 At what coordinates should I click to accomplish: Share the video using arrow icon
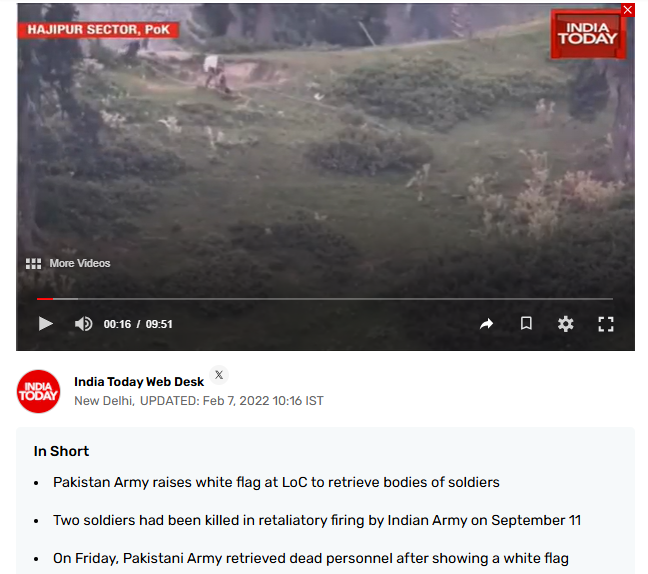pyautogui.click(x=486, y=324)
